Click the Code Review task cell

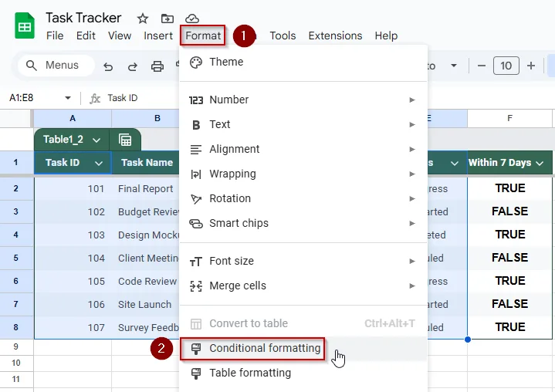[145, 281]
